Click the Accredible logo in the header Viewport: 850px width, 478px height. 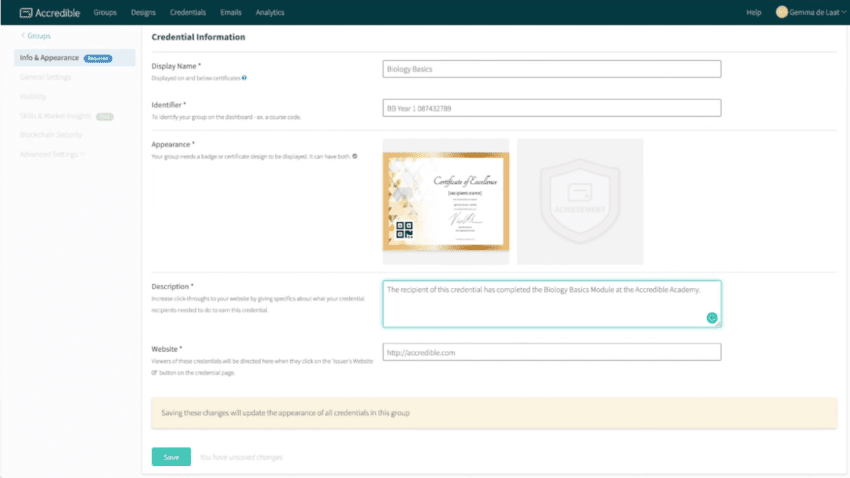point(49,12)
